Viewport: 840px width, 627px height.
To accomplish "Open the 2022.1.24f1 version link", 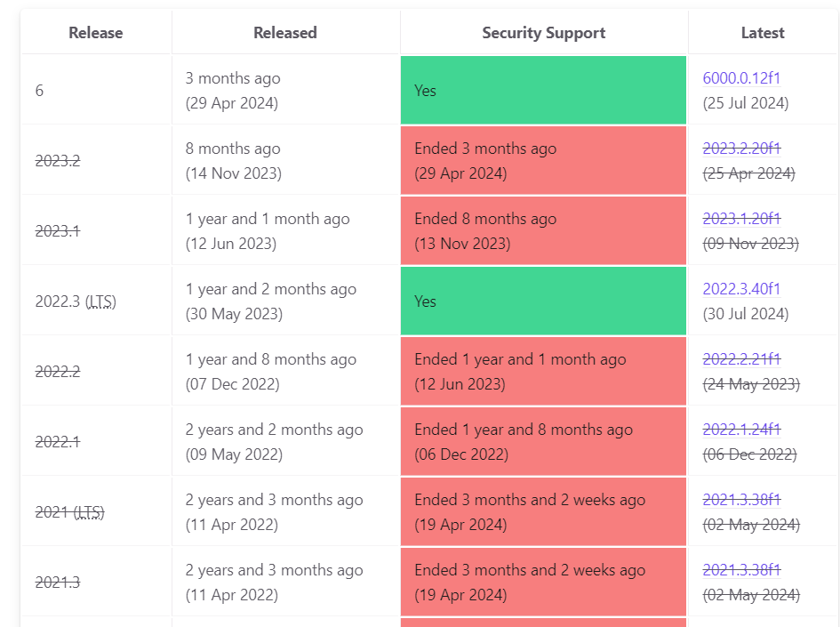I will click(x=741, y=430).
